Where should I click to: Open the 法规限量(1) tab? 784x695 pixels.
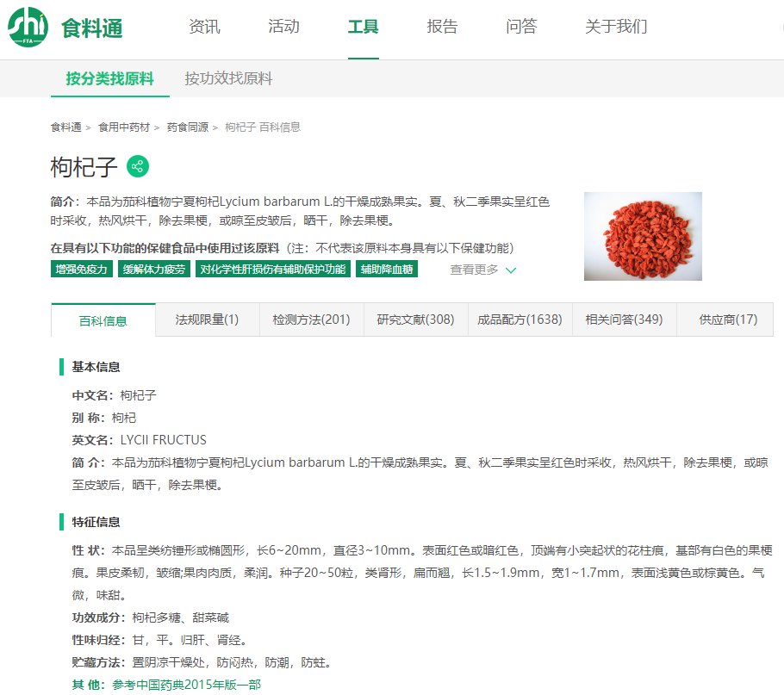207,320
